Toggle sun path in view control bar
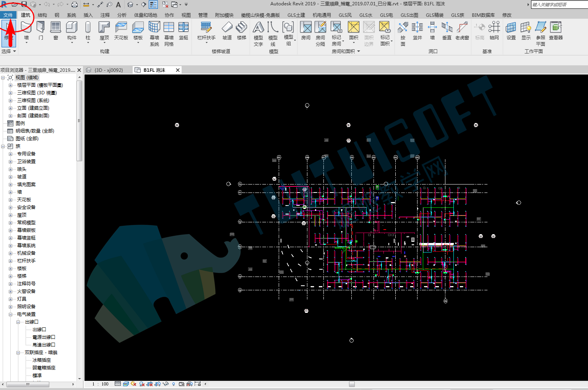The width and height of the screenshot is (588, 390). point(133,384)
